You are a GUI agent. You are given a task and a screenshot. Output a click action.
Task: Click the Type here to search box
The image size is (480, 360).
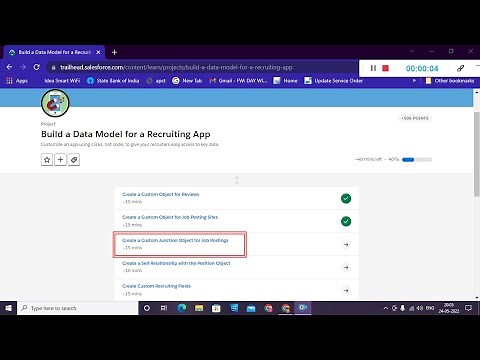click(78, 308)
